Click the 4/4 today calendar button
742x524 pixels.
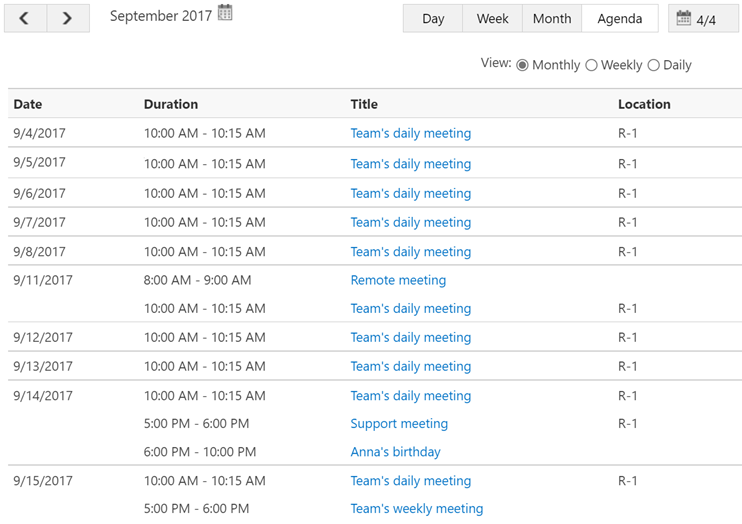(x=696, y=18)
